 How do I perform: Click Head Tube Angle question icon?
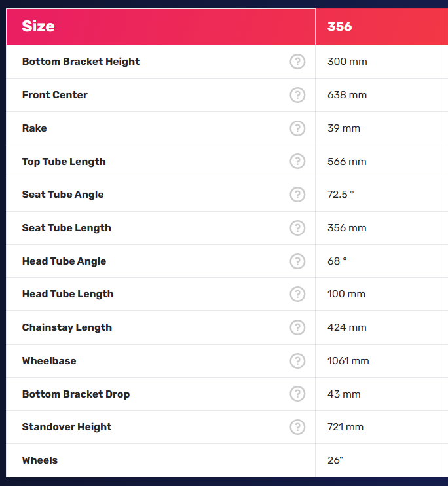click(297, 261)
